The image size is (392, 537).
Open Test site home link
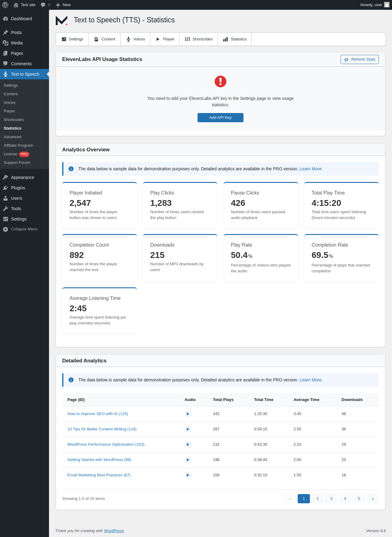24,5
